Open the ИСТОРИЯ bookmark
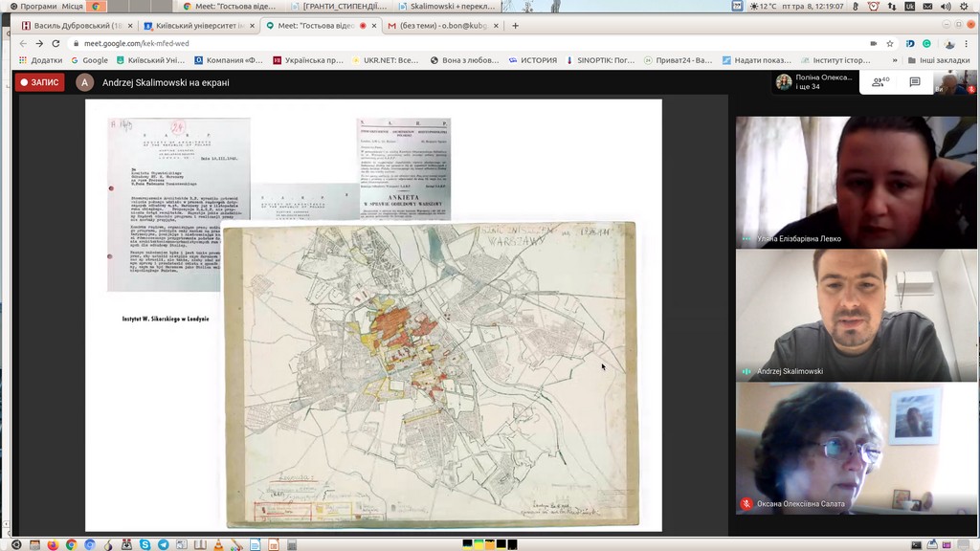 coord(532,60)
